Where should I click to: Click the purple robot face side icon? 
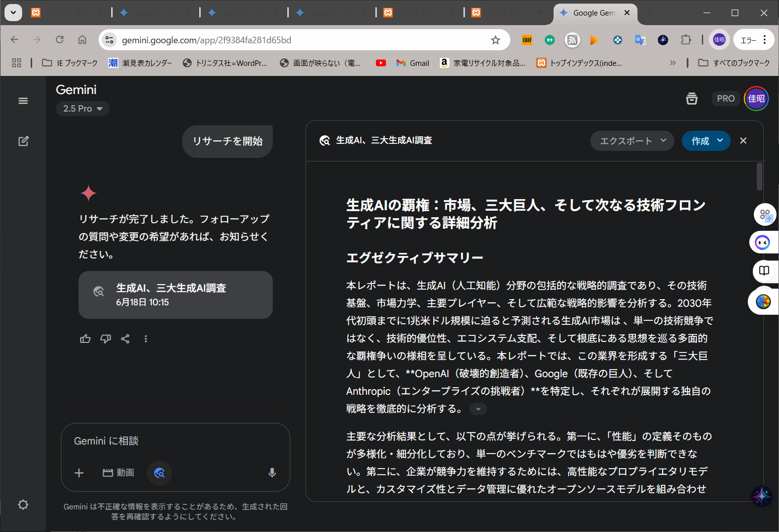[763, 243]
